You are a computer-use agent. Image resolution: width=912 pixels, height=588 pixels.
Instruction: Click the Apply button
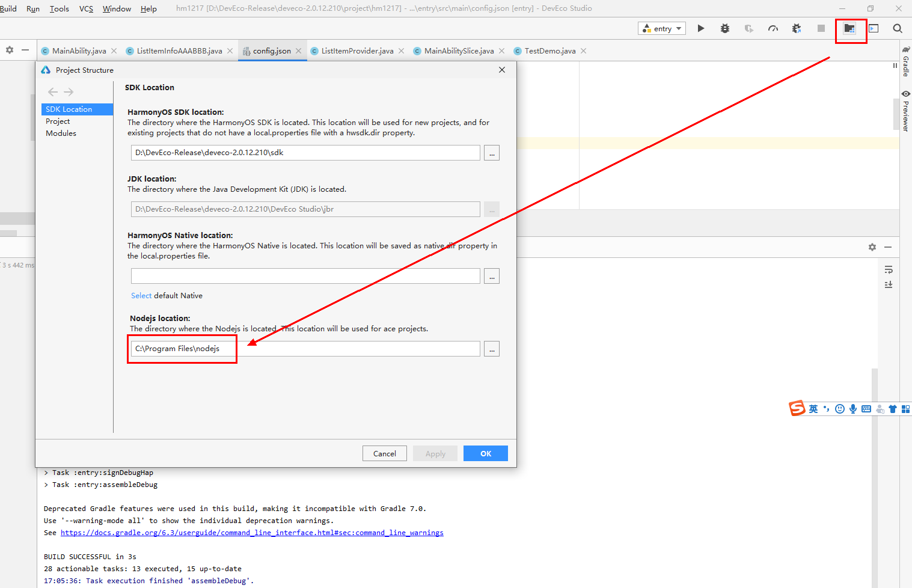pos(435,453)
